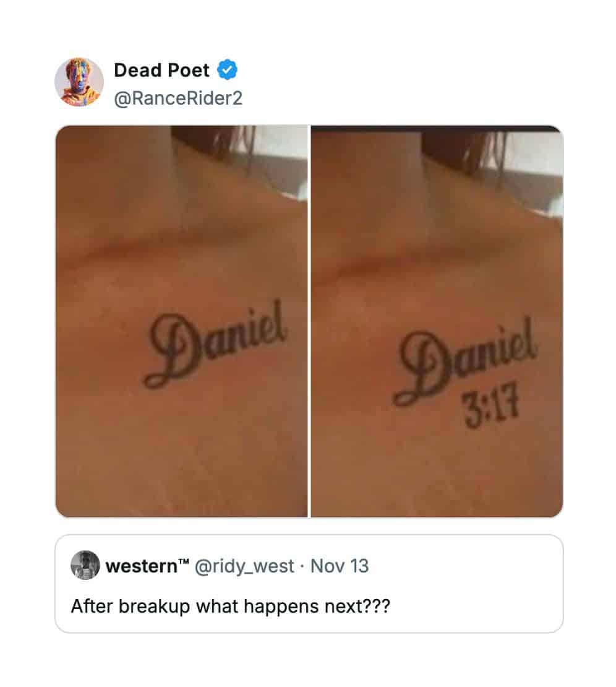Click the Dead Poet display name

click(x=161, y=70)
